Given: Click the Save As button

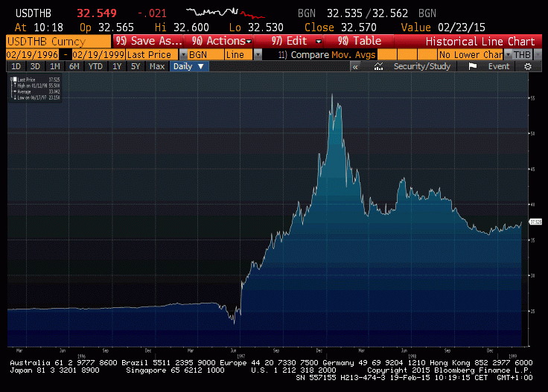Looking at the screenshot, I should pyautogui.click(x=148, y=41).
